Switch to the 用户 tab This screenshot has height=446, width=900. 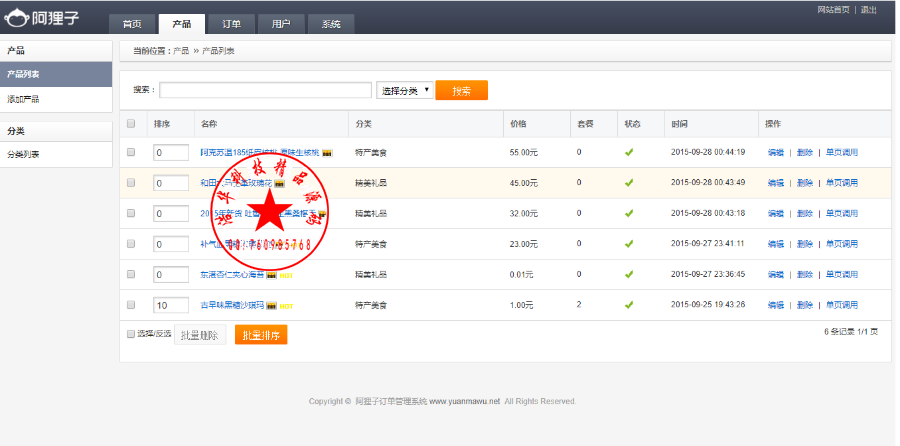[281, 24]
